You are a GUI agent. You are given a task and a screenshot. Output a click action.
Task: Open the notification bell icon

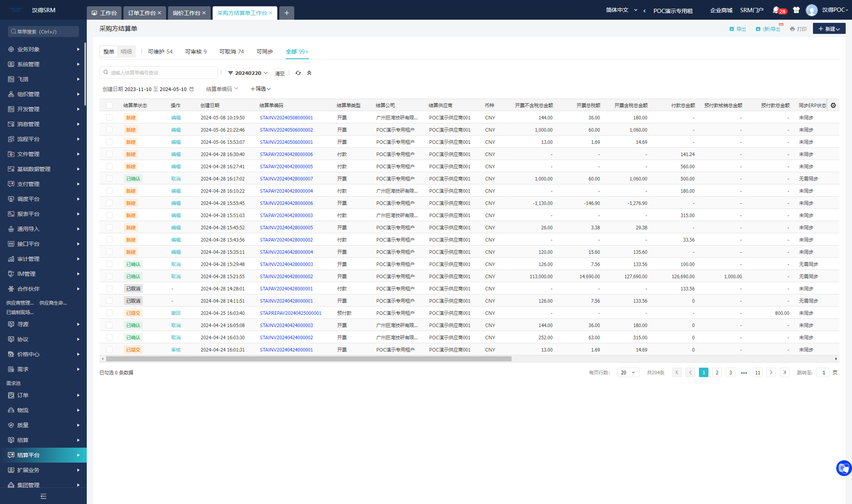coord(775,10)
